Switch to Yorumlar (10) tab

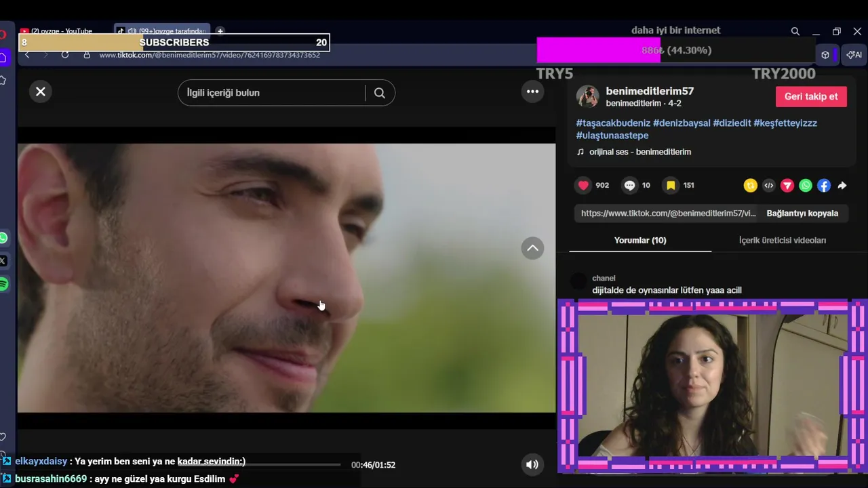coord(640,240)
